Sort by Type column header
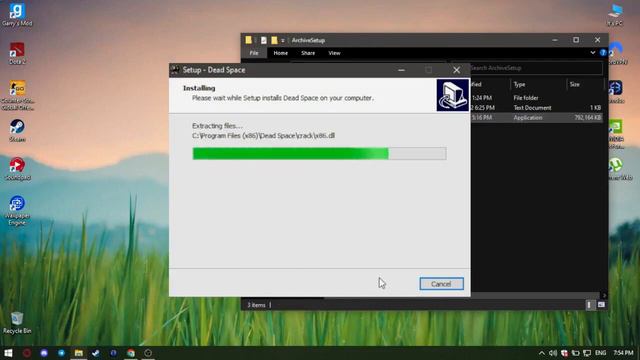Screen dimensions: 640x360 pos(519,84)
